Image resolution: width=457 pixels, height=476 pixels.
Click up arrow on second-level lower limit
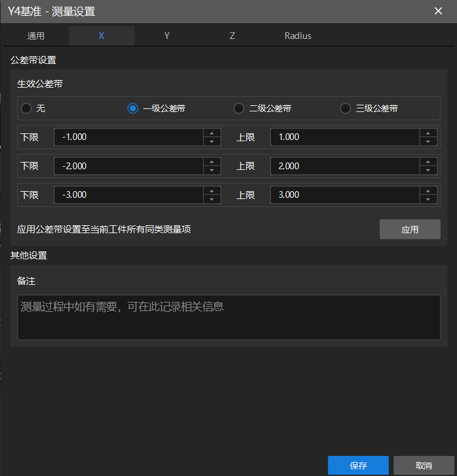pos(211,162)
